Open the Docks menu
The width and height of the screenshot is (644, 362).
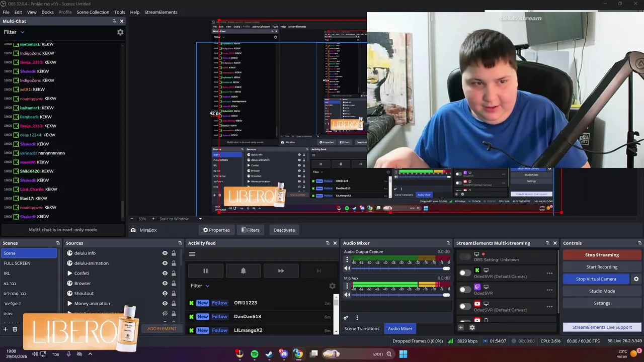(x=47, y=12)
